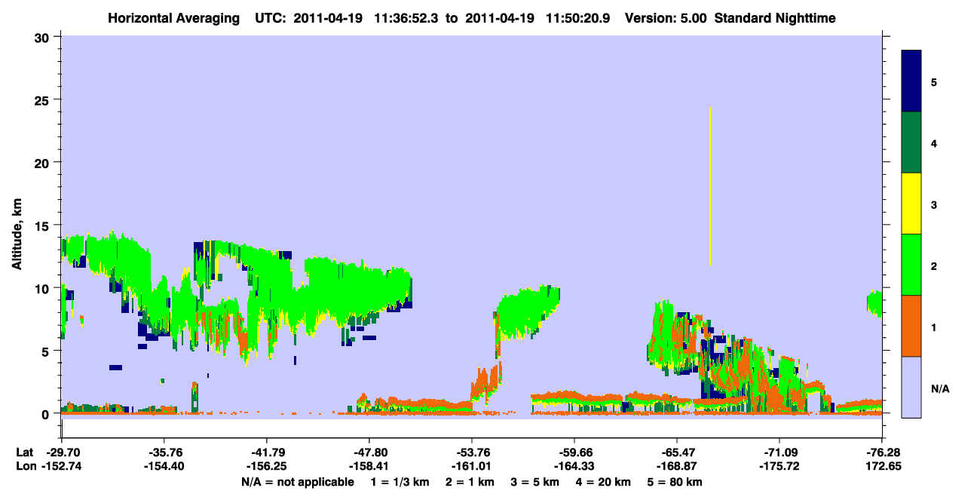Click the lavender N/A color bar segment

[x=911, y=387]
